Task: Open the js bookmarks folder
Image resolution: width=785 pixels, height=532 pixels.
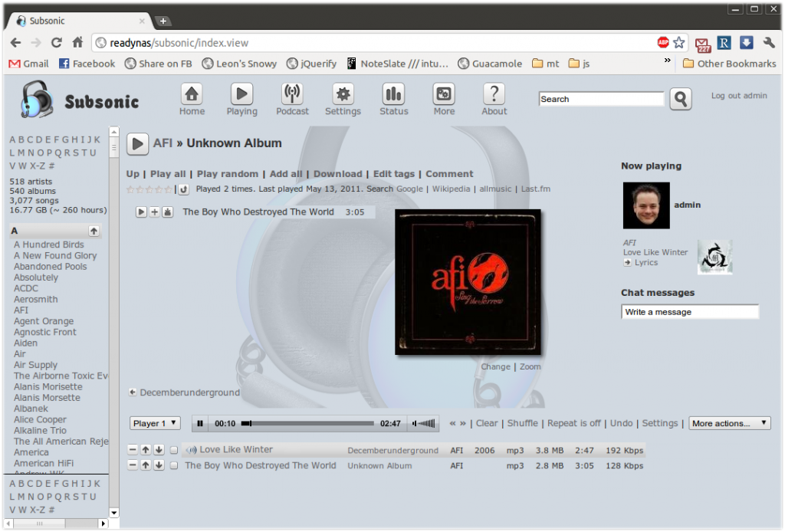Action: [580, 64]
